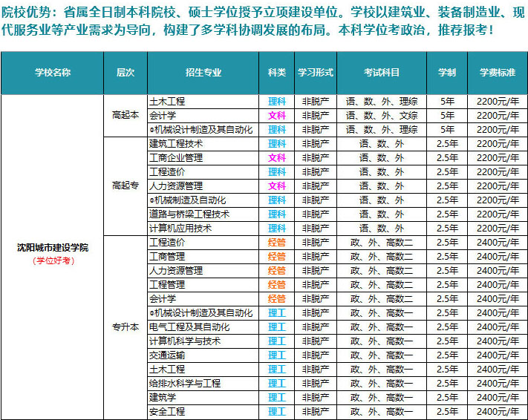528x420 pixels.
Task: Click the 建筑工程技术 major
Action: 176,144
